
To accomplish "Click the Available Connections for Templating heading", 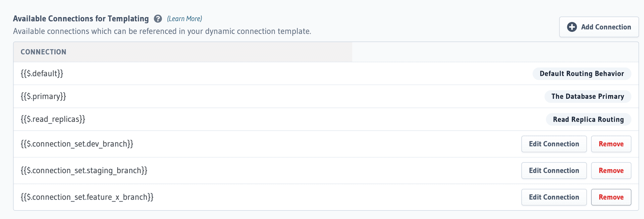I will 80,19.
